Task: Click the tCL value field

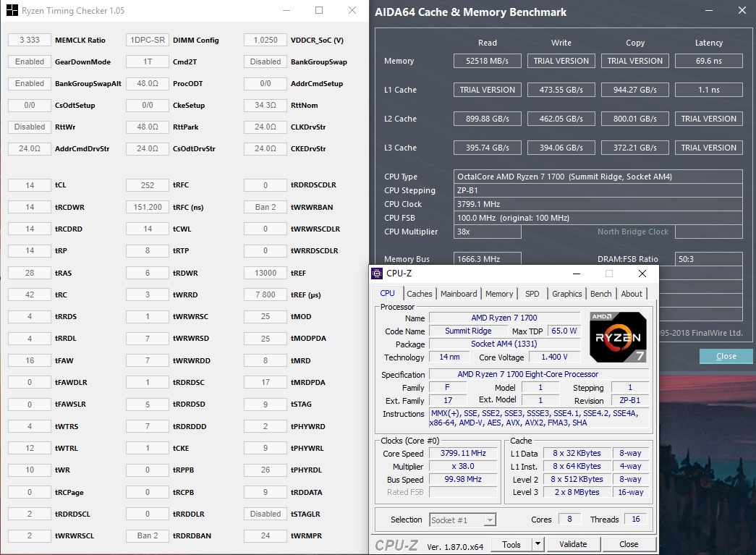Action: pyautogui.click(x=30, y=185)
